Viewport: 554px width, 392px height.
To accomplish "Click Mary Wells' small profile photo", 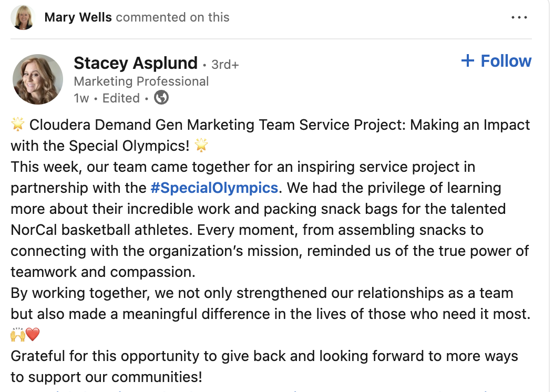I will [x=23, y=17].
